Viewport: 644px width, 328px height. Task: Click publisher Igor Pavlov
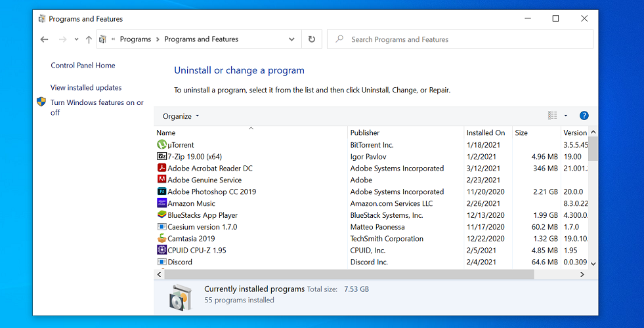[368, 156]
